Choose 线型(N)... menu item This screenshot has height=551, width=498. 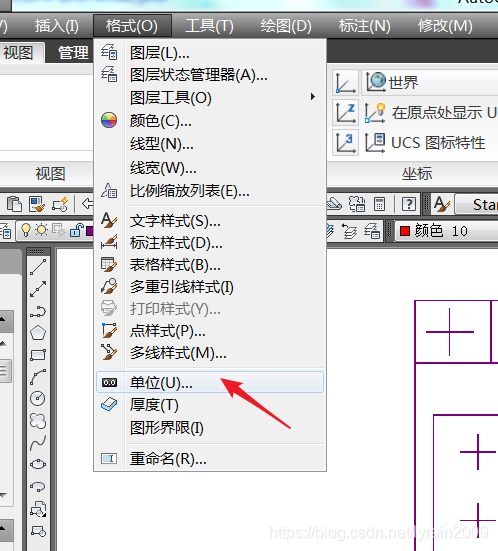(210, 144)
